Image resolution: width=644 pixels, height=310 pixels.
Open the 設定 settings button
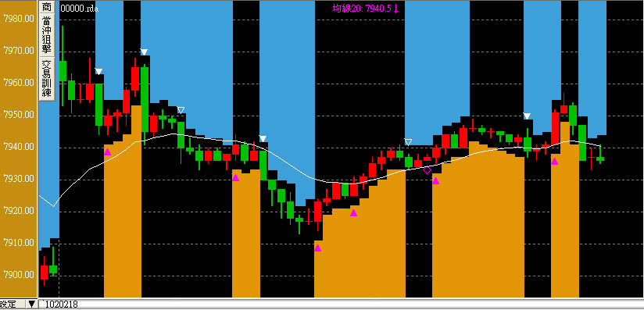pos(9,305)
